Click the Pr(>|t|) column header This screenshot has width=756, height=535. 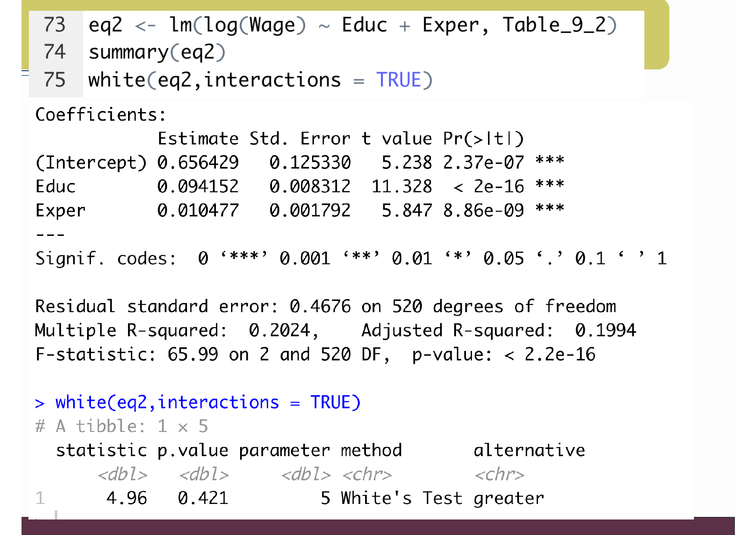coord(483,139)
